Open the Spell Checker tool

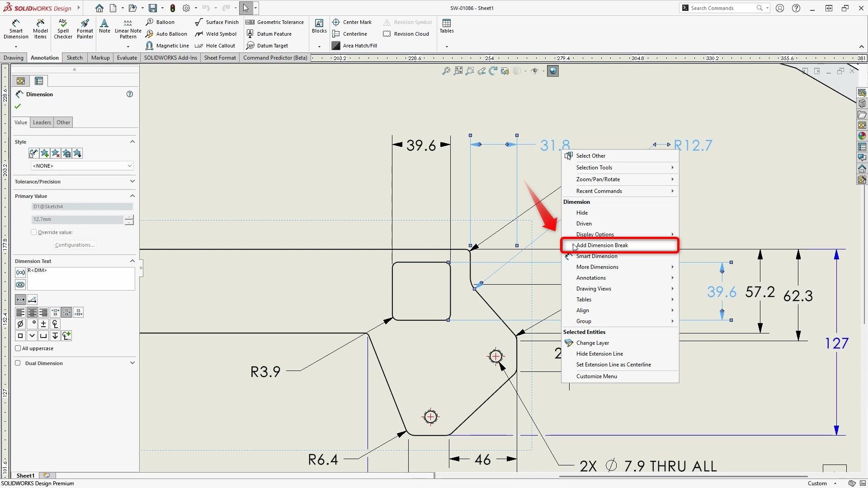[63, 29]
